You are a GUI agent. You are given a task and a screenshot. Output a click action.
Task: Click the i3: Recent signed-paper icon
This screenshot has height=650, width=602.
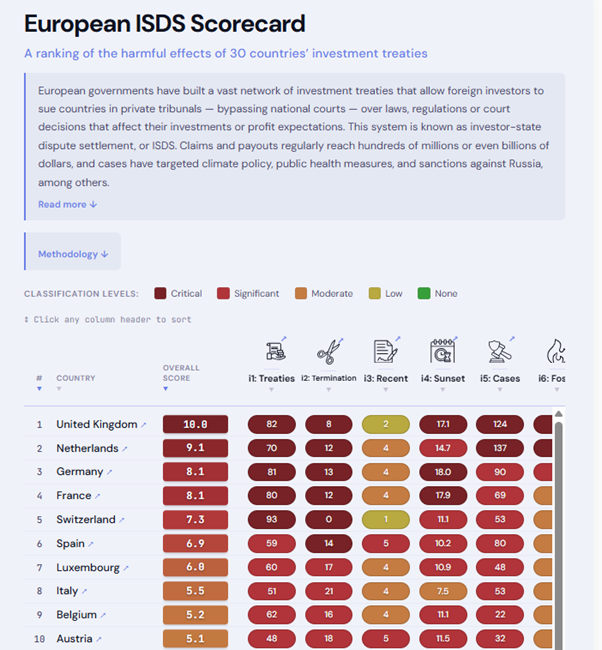pyautogui.click(x=385, y=351)
